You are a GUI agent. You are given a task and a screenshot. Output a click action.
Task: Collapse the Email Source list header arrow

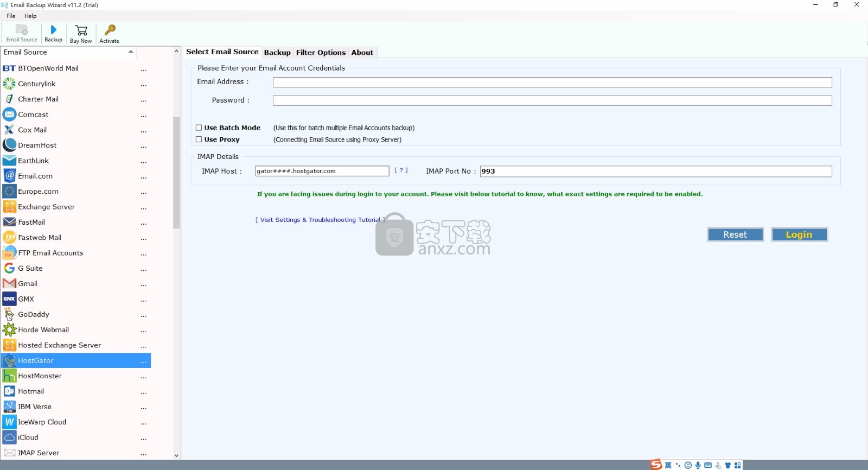tap(131, 52)
